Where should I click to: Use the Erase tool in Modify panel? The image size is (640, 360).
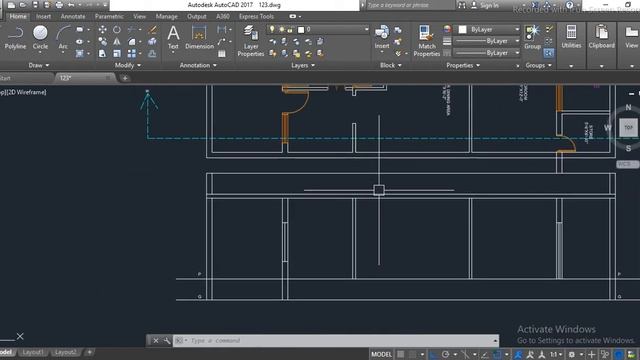tap(153, 29)
